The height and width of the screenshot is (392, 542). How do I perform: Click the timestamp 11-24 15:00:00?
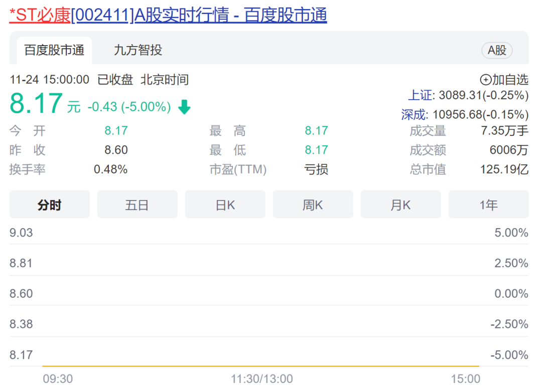[x=49, y=80]
